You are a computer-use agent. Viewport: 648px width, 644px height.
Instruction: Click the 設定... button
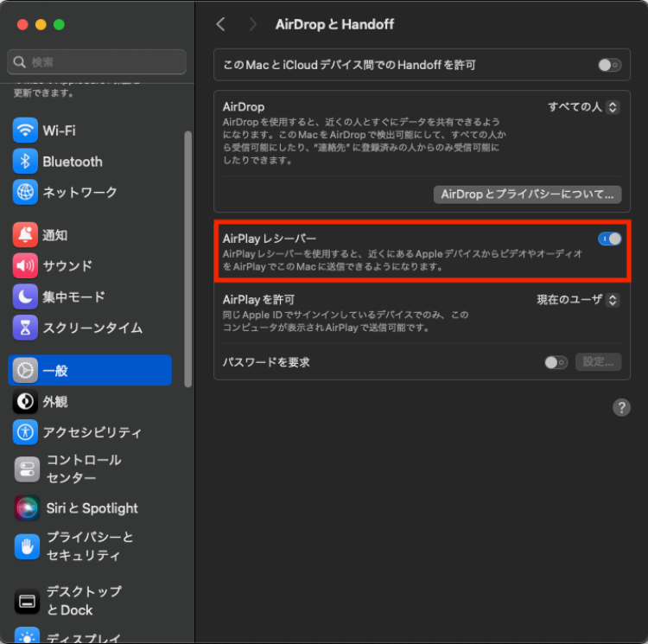point(598,362)
